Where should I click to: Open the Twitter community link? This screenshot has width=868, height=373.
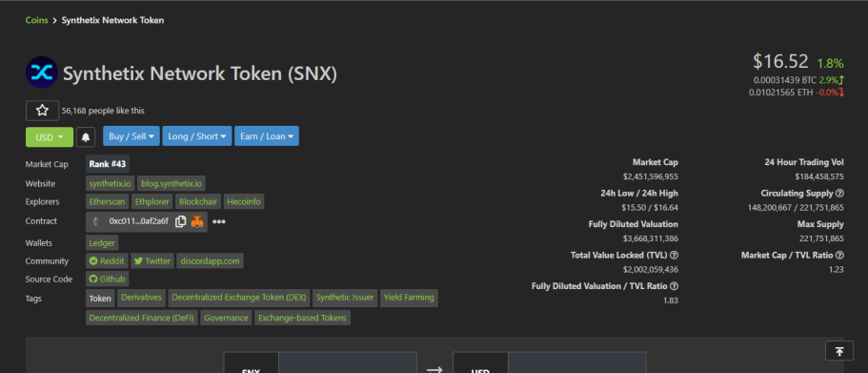pyautogui.click(x=152, y=261)
